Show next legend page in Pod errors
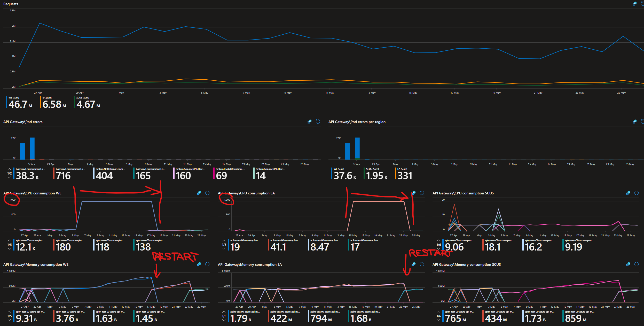The image size is (644, 326). pos(9,178)
